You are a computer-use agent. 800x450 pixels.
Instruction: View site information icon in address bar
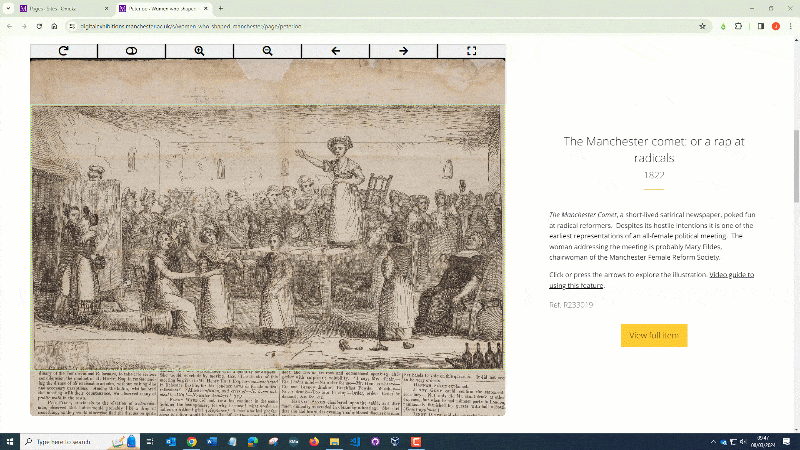[x=72, y=26]
